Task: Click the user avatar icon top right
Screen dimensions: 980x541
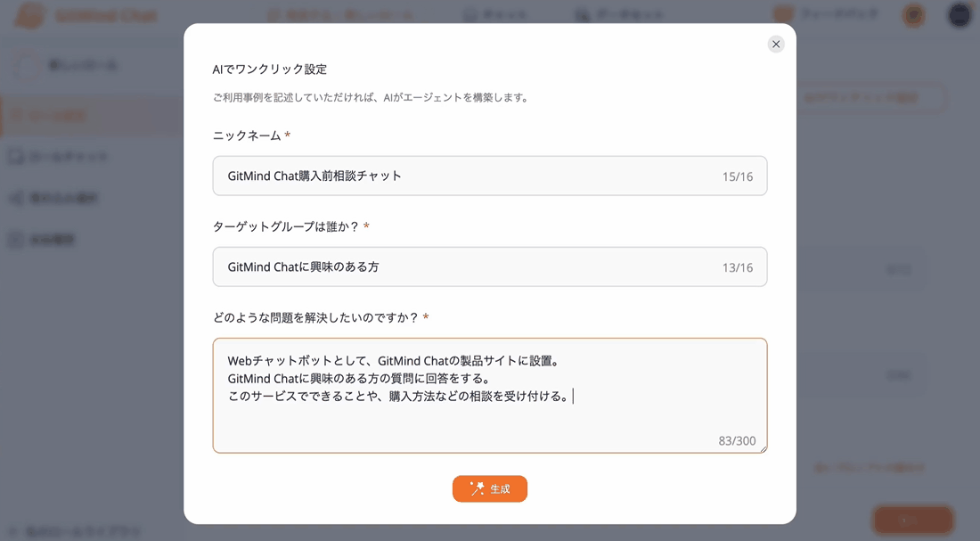Action: click(x=960, y=15)
